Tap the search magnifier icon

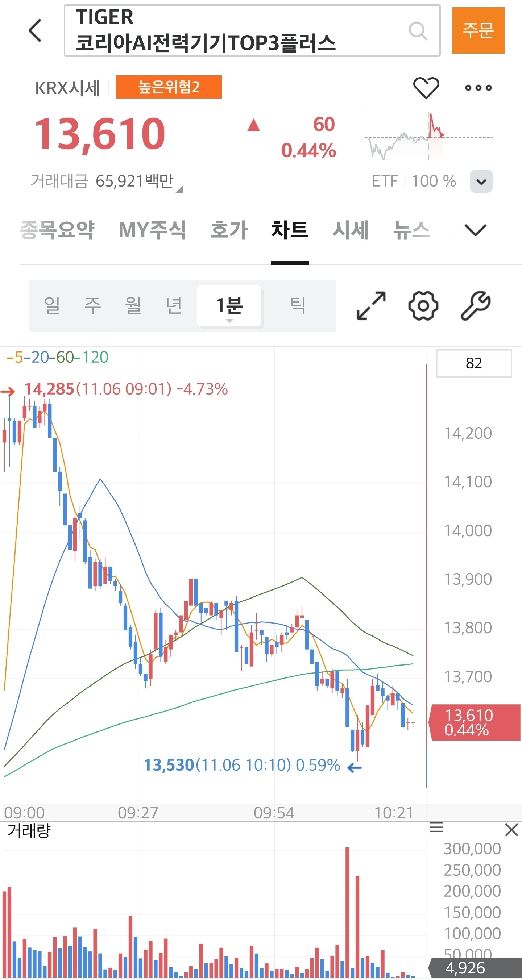pyautogui.click(x=418, y=31)
